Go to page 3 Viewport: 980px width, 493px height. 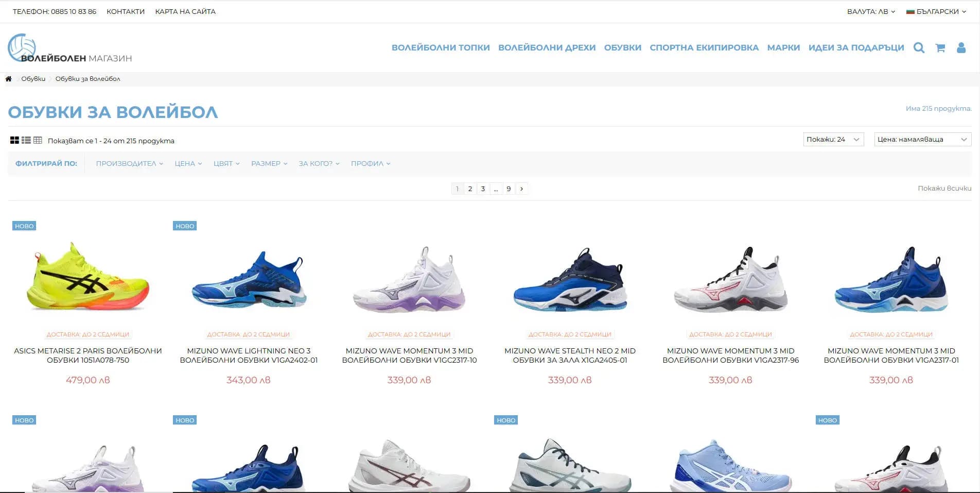(483, 189)
